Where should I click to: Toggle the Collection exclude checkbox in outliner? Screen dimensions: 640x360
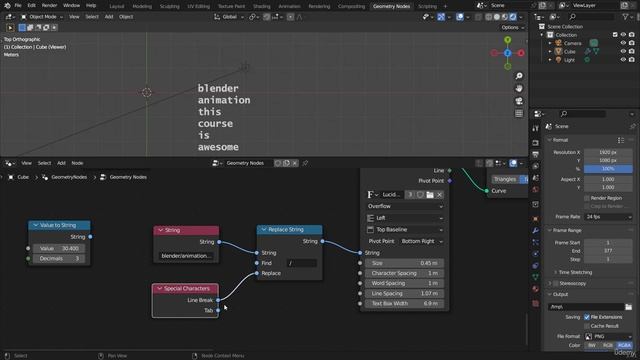pos(615,35)
